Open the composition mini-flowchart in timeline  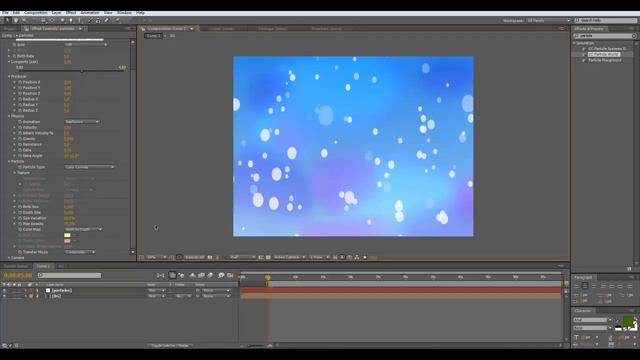coord(160,276)
